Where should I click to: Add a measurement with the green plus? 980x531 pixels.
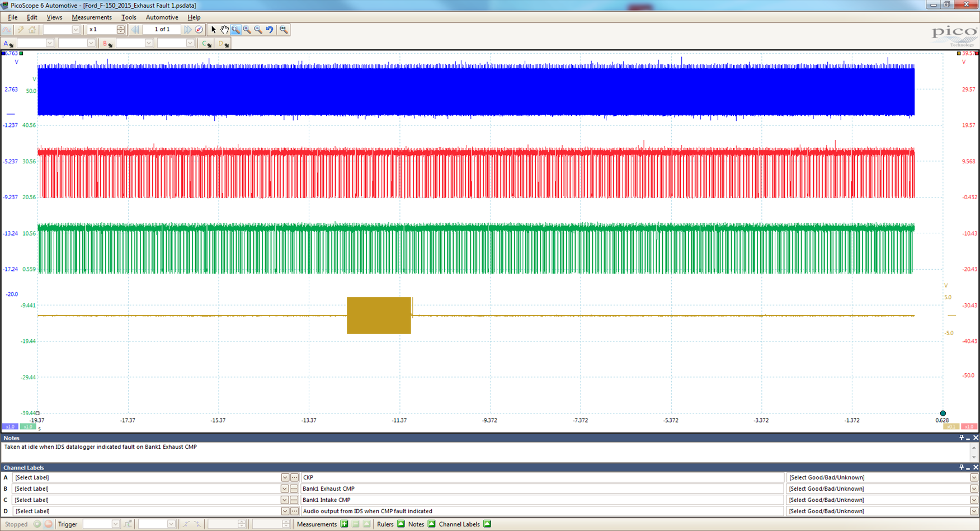344,524
